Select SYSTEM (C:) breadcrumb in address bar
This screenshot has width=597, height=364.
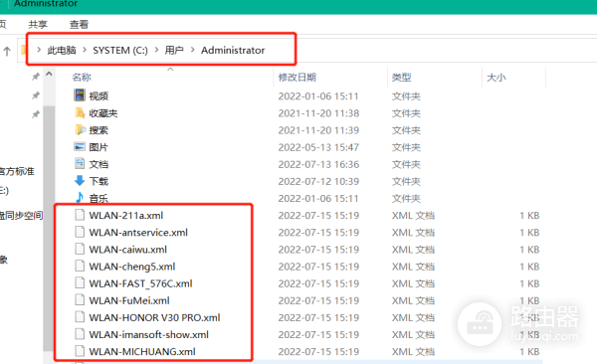point(120,51)
